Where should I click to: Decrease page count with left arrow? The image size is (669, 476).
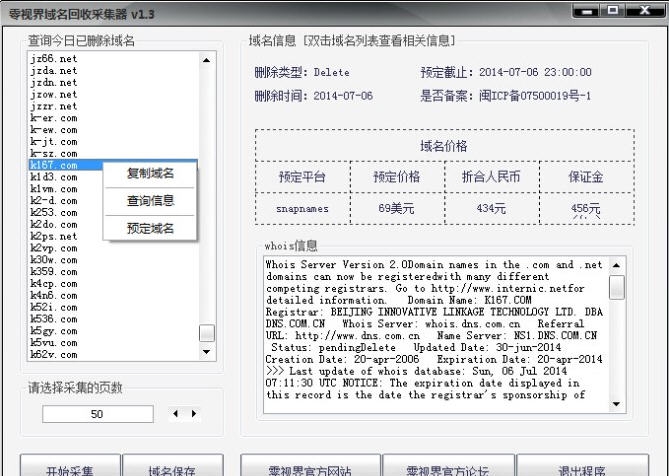(175, 413)
